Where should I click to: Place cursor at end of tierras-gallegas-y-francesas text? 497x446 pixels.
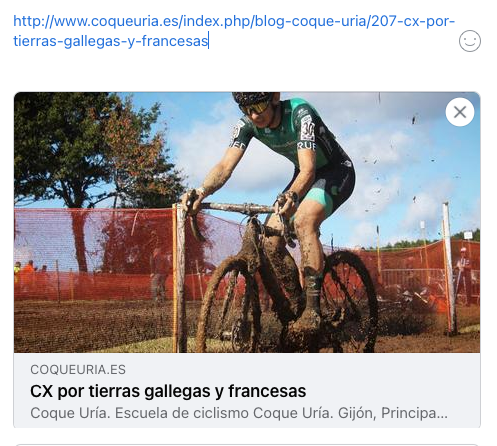coord(208,41)
